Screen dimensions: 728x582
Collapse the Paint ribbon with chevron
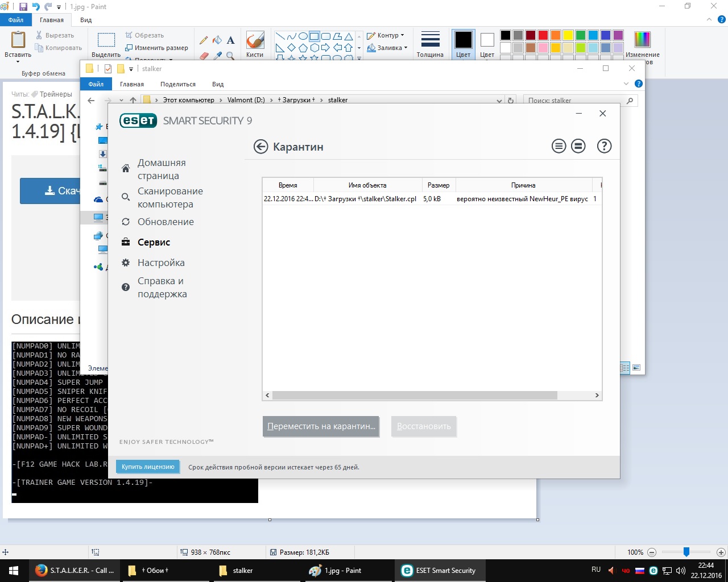(x=709, y=19)
